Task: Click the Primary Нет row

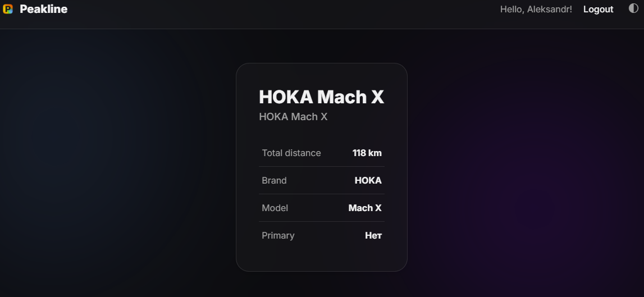Action: (322, 235)
